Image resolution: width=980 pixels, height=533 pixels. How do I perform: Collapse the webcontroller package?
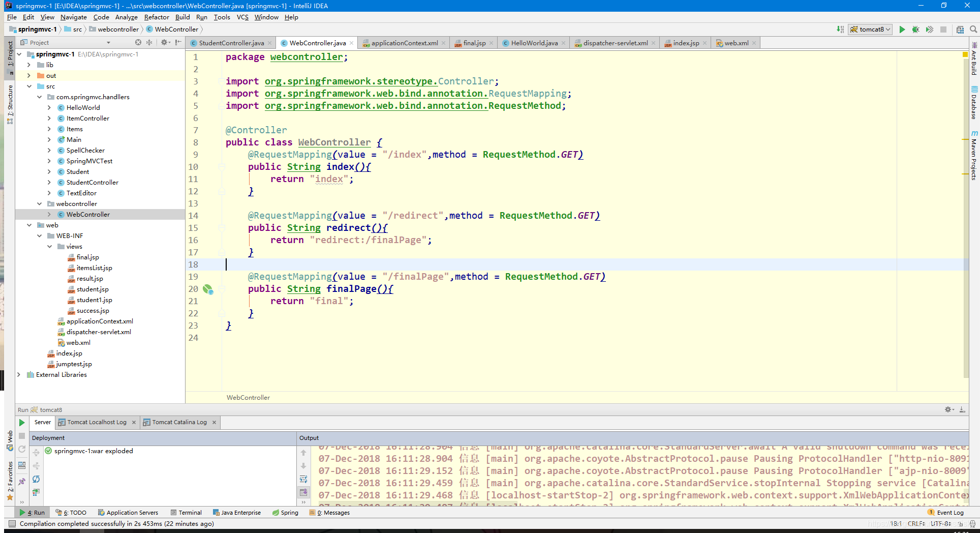pos(39,203)
